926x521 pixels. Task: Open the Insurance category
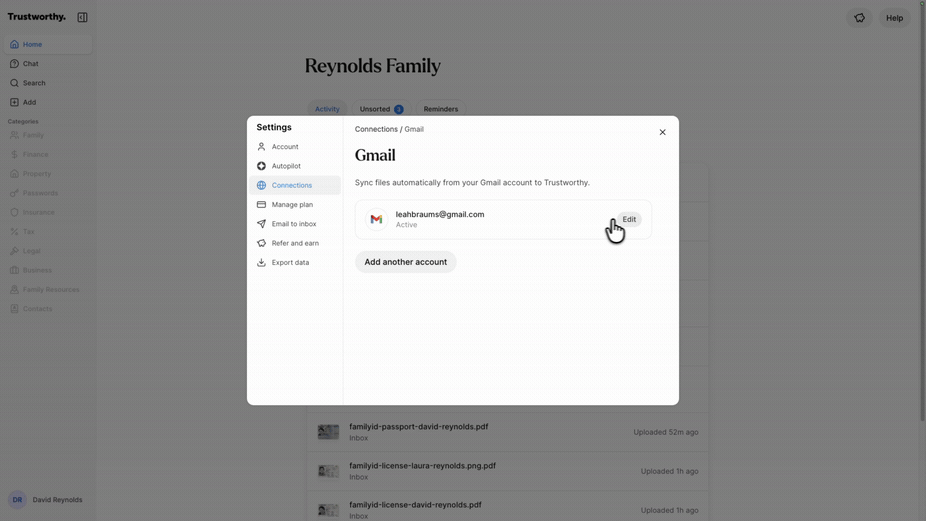[48, 212]
